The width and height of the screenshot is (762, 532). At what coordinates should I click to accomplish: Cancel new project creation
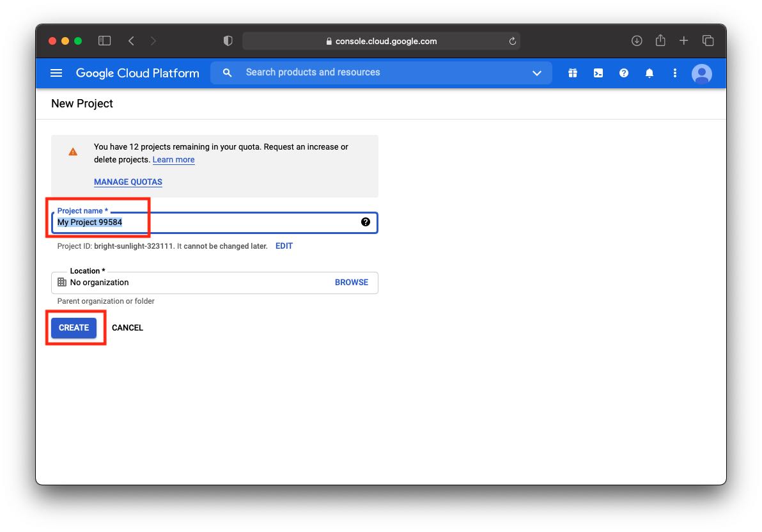(127, 328)
